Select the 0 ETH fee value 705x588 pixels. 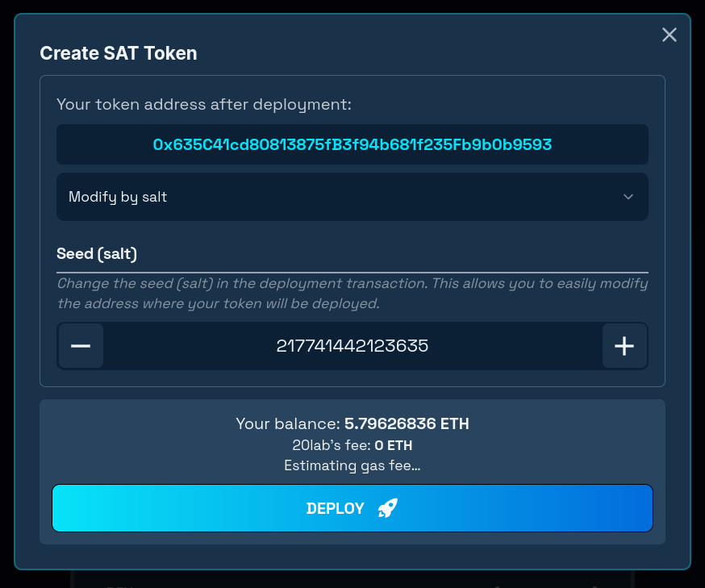click(394, 445)
